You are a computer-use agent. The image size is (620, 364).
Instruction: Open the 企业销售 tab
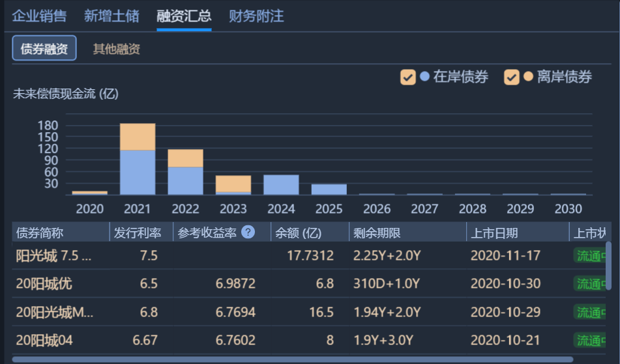(x=39, y=16)
